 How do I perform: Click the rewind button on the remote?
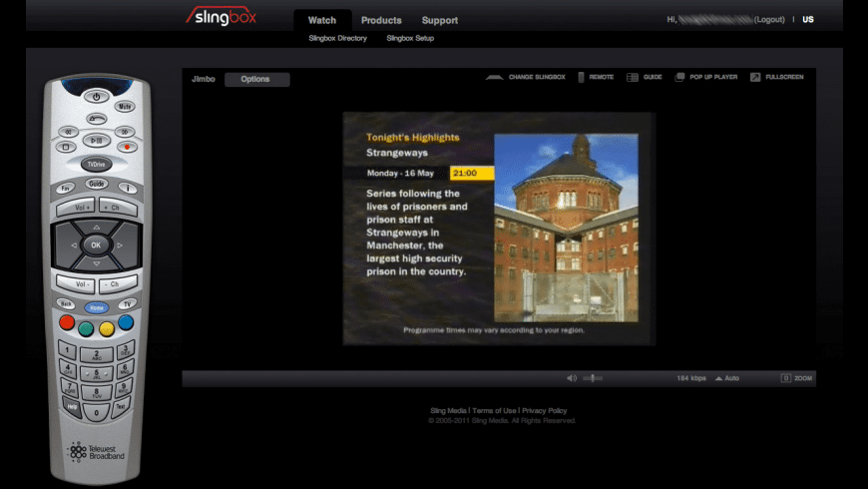(x=68, y=132)
